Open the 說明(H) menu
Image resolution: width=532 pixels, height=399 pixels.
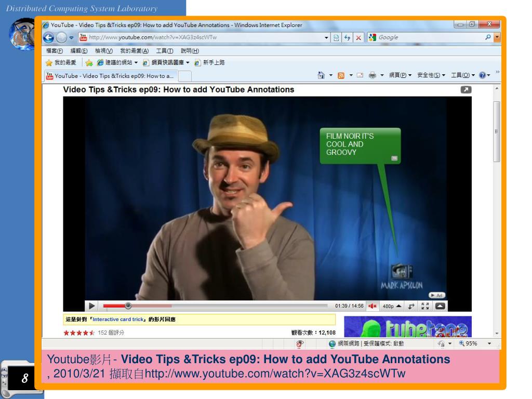point(190,51)
